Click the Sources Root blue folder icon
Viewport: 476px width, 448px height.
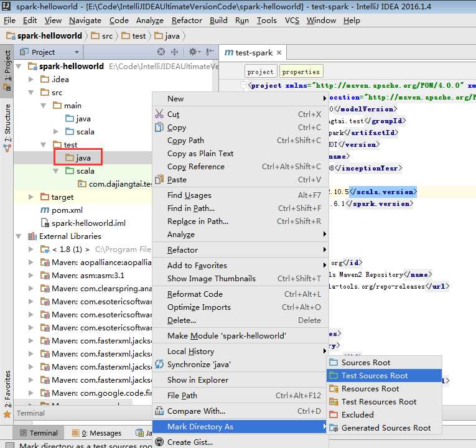[334, 362]
